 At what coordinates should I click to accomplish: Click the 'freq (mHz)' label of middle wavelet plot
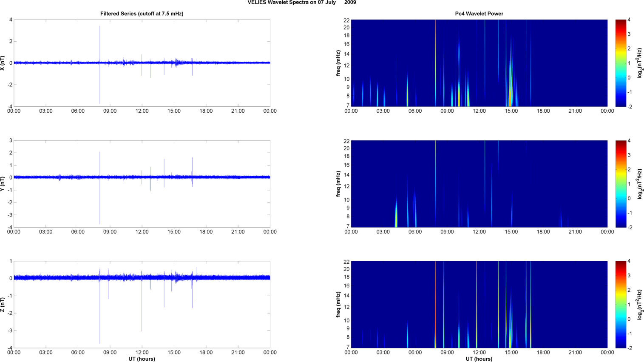point(338,184)
